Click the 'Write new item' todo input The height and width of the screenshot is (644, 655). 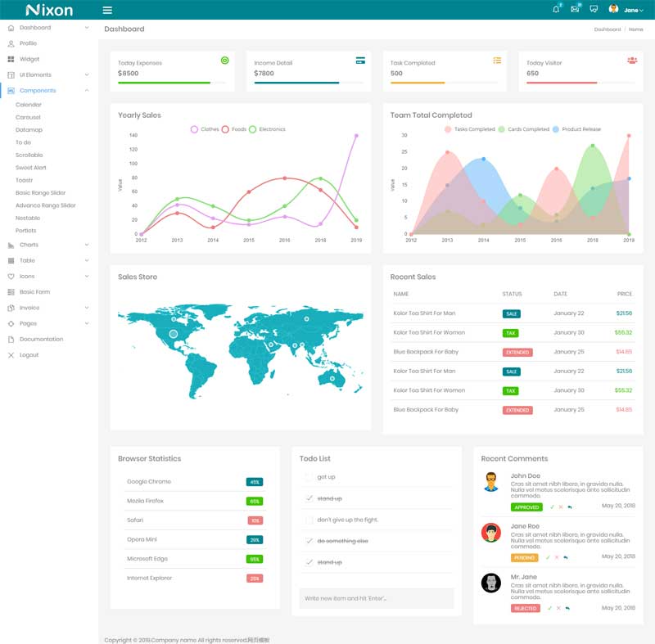coord(376,598)
